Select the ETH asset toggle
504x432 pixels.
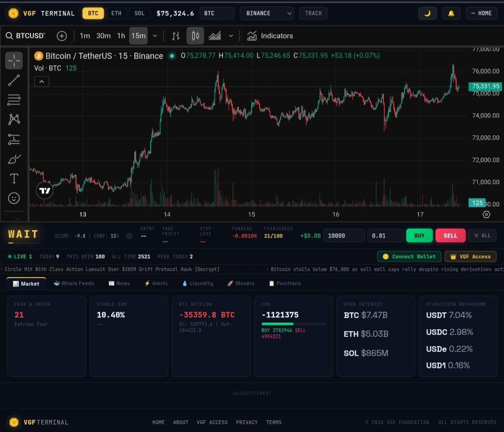pos(116,13)
